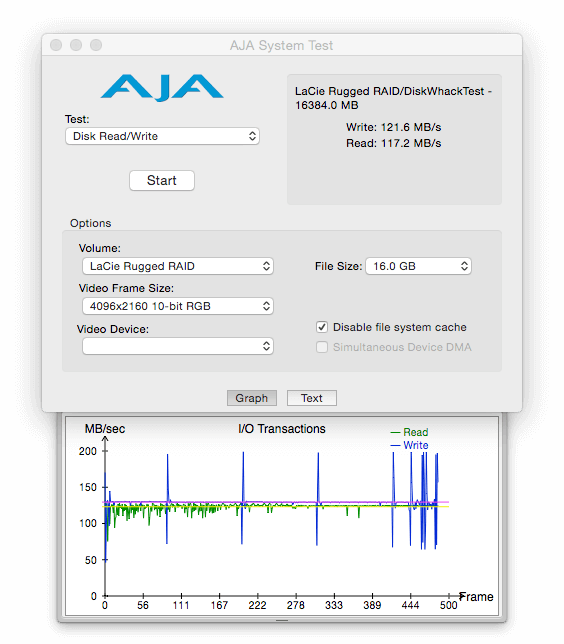Click the 278 frame tick label
564x644 pixels.
(296, 605)
